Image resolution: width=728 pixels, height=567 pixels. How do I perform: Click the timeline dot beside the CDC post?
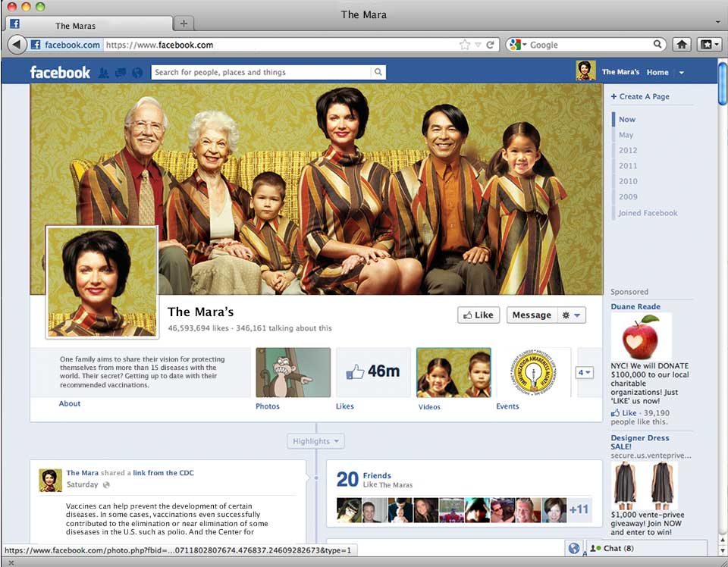pos(315,478)
